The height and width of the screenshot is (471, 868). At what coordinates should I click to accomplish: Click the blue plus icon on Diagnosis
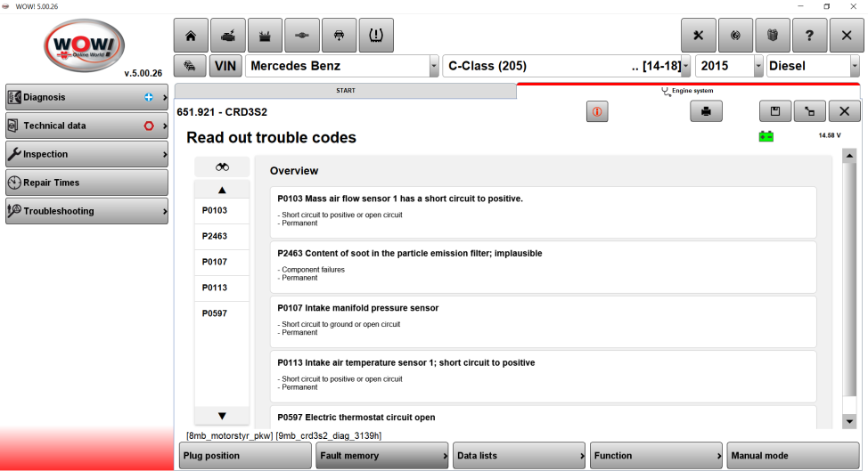(148, 97)
